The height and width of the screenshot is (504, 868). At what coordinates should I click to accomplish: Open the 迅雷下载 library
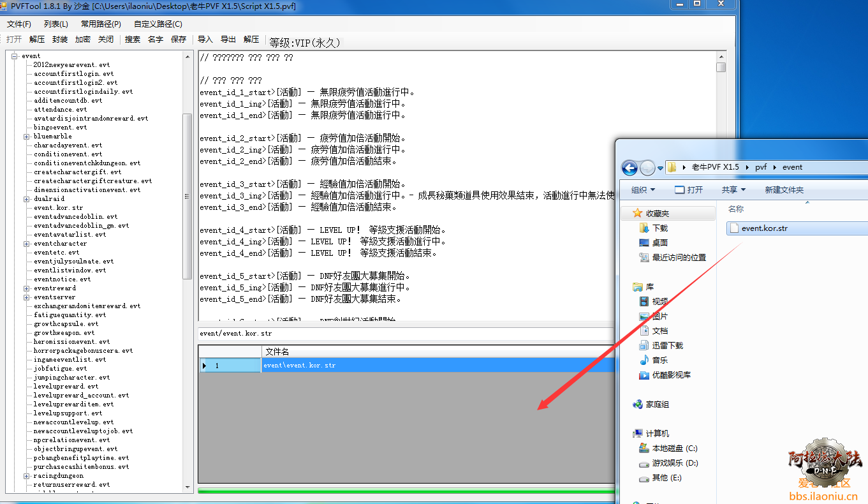[x=667, y=345]
